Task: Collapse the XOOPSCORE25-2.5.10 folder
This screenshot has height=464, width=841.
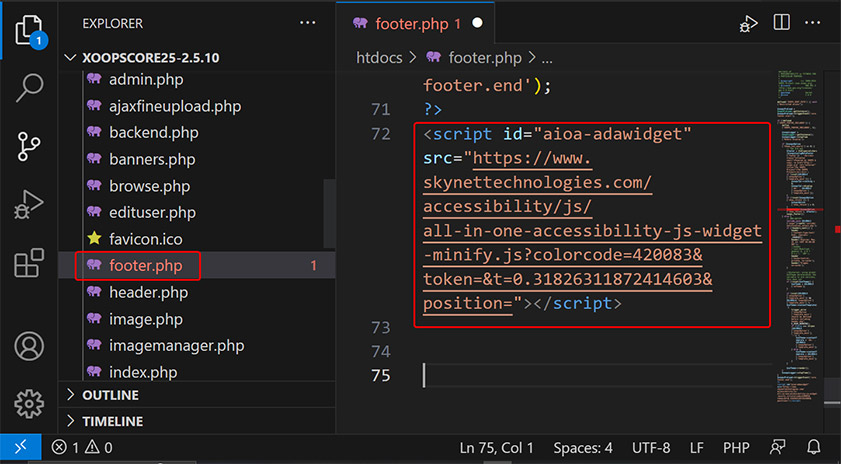Action: [70, 57]
